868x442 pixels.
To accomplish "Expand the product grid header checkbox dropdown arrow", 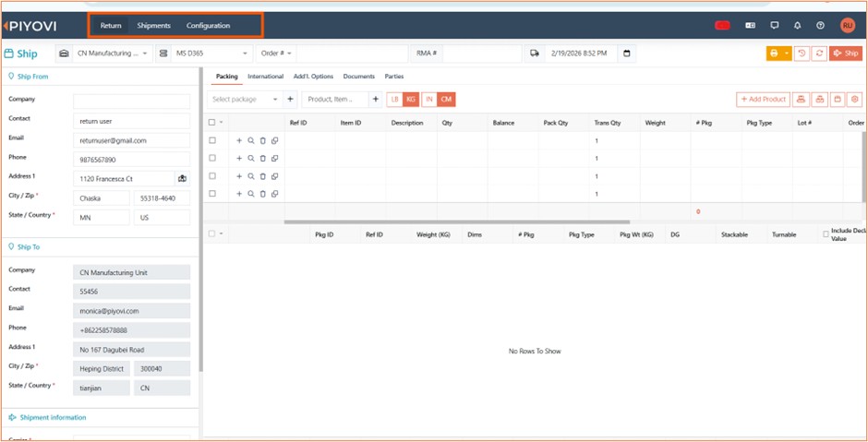I will [x=221, y=123].
